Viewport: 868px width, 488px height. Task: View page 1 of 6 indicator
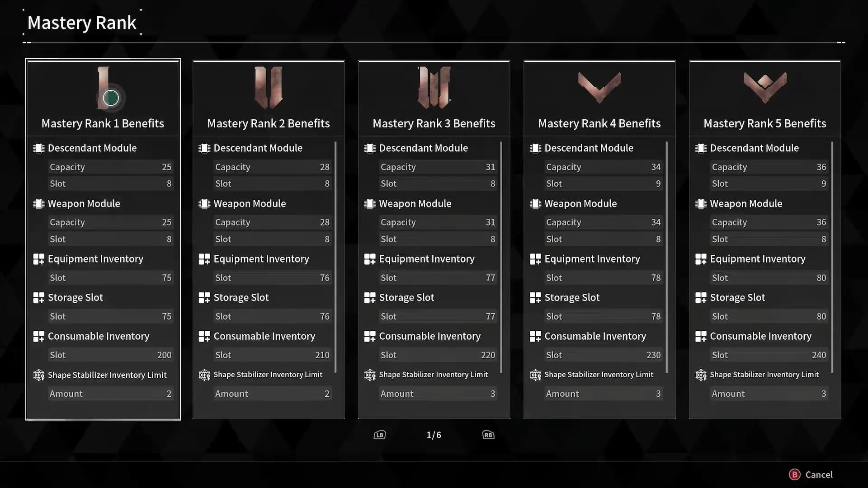coord(434,435)
